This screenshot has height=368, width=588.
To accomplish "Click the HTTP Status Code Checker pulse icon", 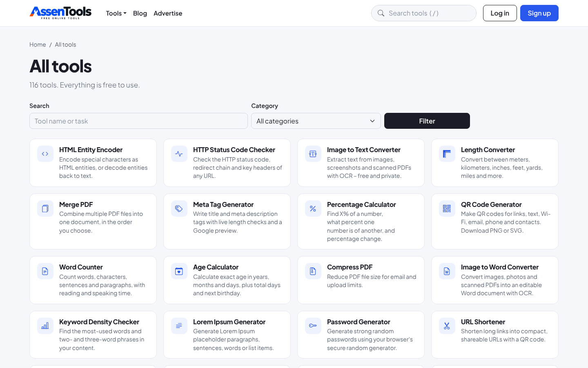I will [179, 154].
